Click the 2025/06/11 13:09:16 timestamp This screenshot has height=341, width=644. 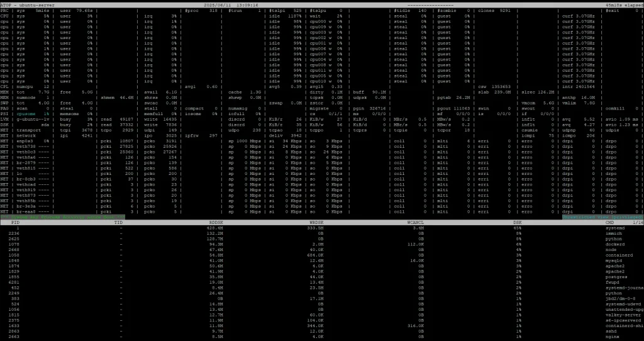231,5
